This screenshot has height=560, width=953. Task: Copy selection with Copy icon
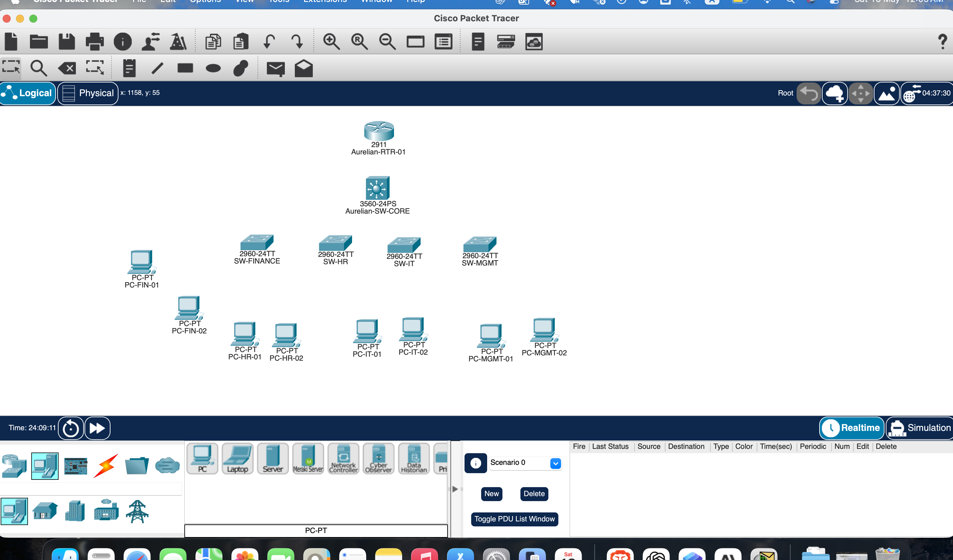click(x=213, y=41)
